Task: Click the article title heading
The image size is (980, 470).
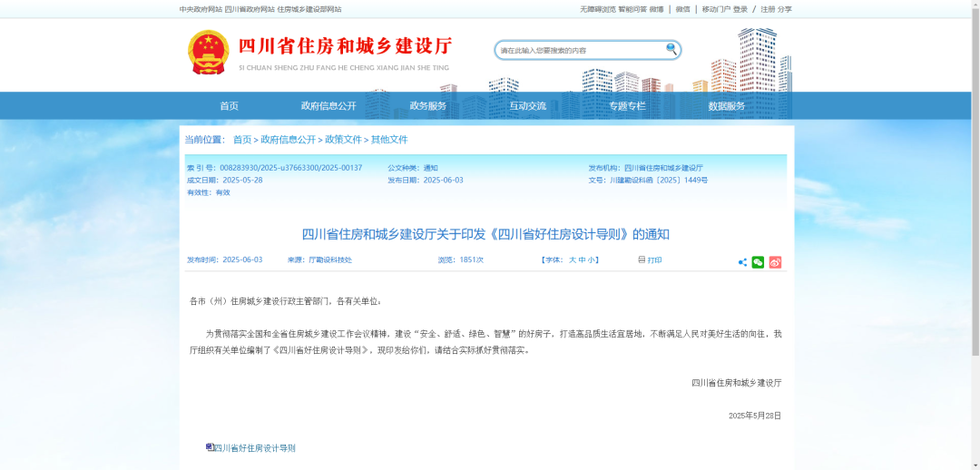Action: coord(486,234)
